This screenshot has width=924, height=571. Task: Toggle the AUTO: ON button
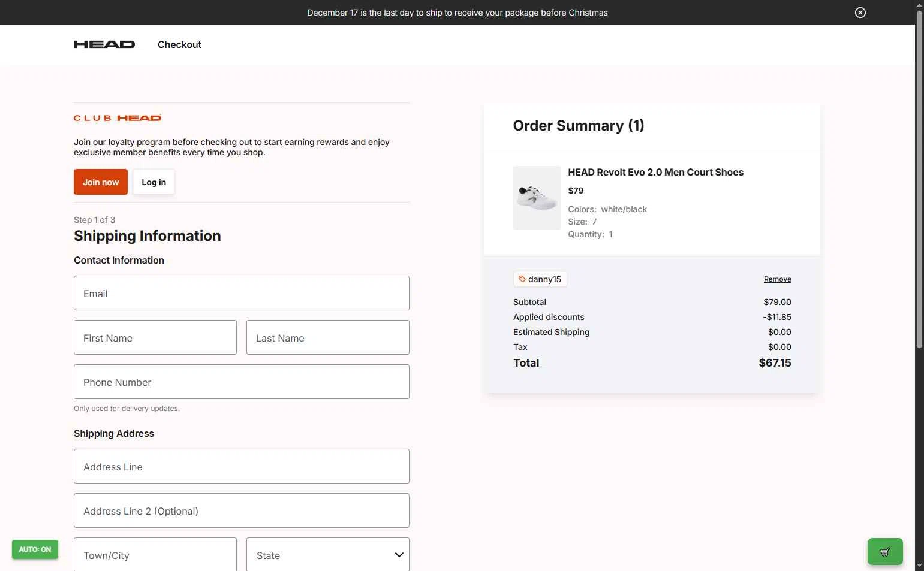click(x=35, y=549)
